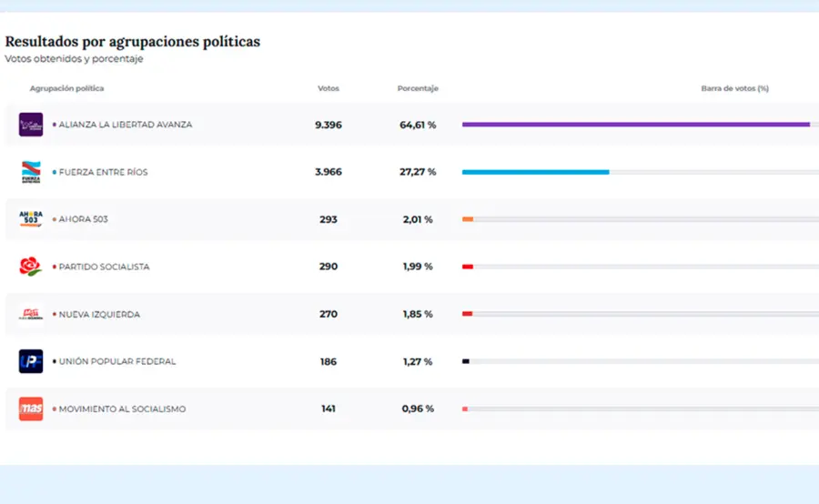Click the ALIANZA LA LIBERTAD AVANZA name
This screenshot has height=504, width=819.
[125, 125]
